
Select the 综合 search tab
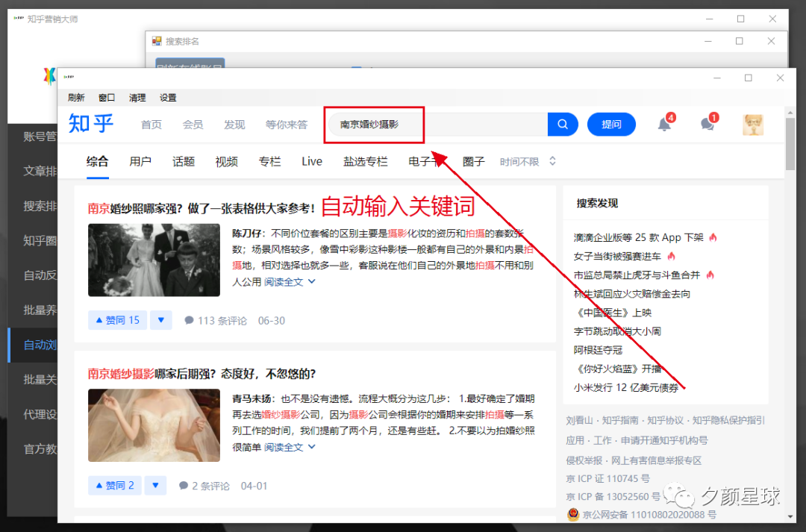[x=97, y=162]
